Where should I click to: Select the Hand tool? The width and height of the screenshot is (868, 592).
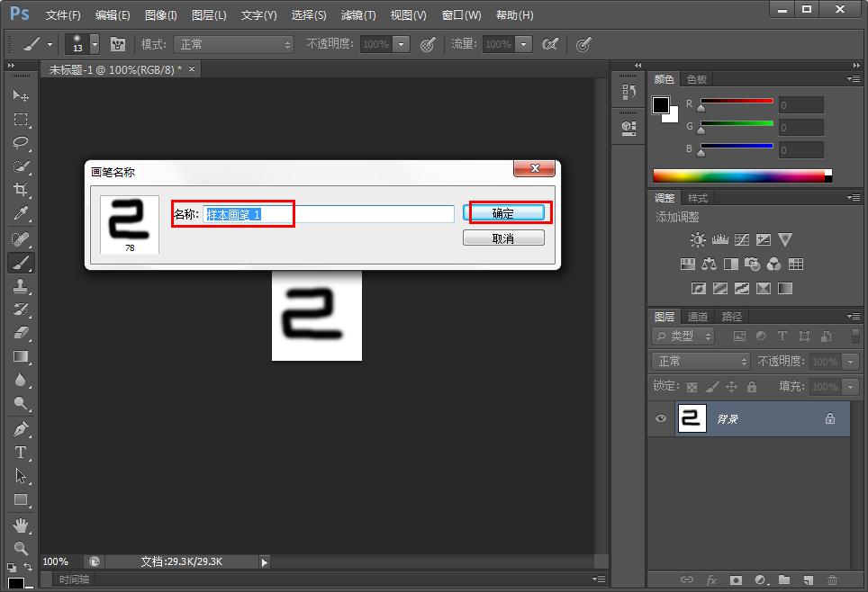tap(20, 525)
